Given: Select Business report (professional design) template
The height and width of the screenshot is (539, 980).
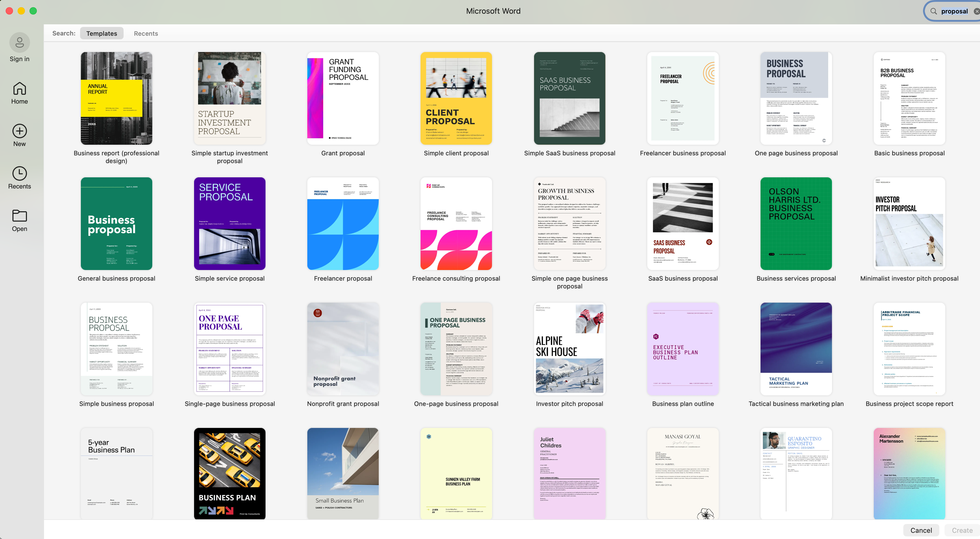Looking at the screenshot, I should coord(116,98).
